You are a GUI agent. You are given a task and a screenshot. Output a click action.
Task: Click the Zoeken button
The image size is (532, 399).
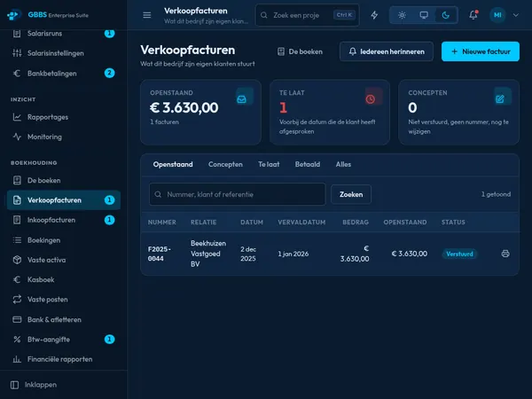coord(351,194)
